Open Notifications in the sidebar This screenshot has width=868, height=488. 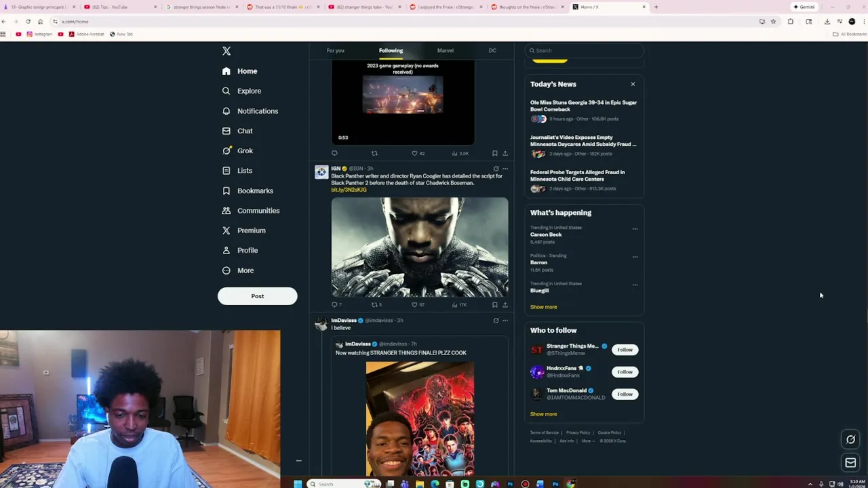point(250,111)
